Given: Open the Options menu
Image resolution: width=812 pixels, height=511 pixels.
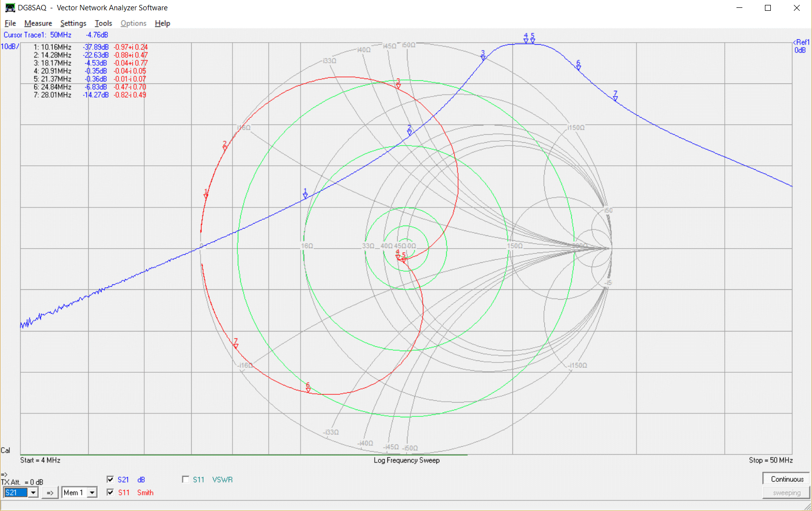Looking at the screenshot, I should (x=133, y=23).
